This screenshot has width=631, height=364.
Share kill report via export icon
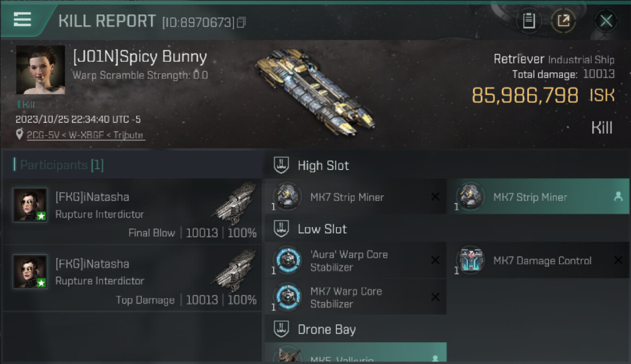(x=564, y=21)
